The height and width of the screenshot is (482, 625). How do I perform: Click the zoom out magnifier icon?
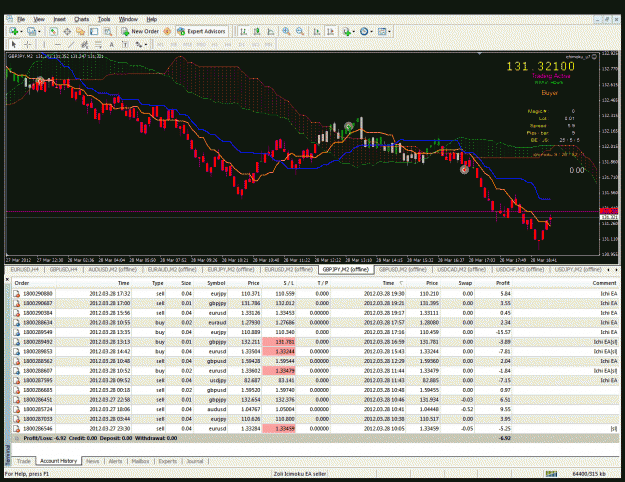pos(300,31)
